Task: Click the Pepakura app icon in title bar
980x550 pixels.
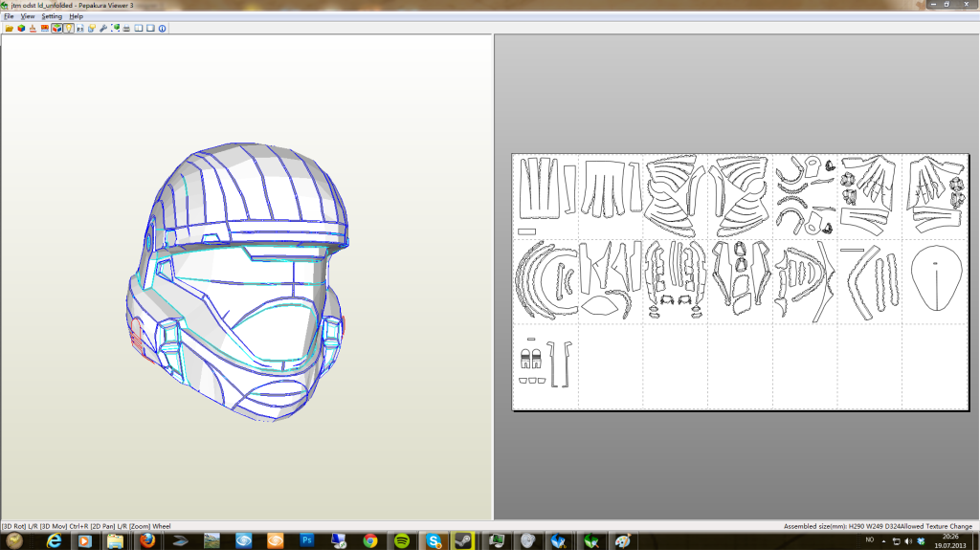Action: 5,5
